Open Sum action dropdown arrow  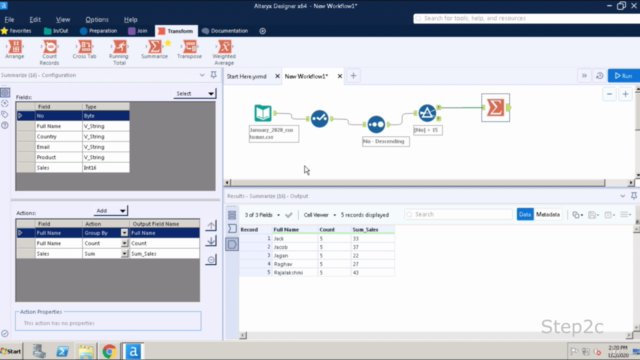pyautogui.click(x=124, y=254)
